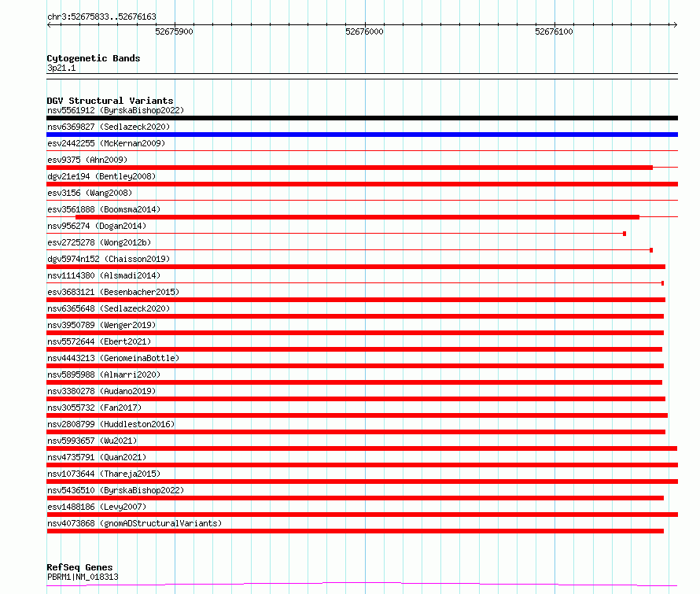Click the end marker of the nsv956274 line

[x=624, y=234]
